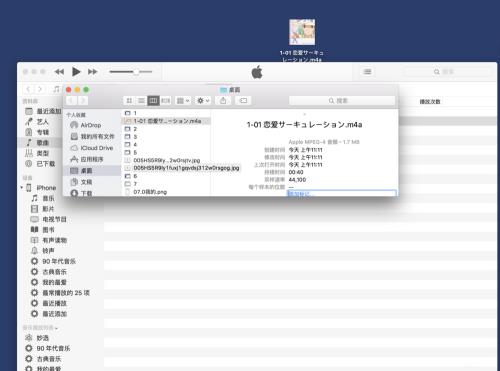Select the 1-01 m4a file in Finder
This screenshot has height=371, width=500.
167,121
